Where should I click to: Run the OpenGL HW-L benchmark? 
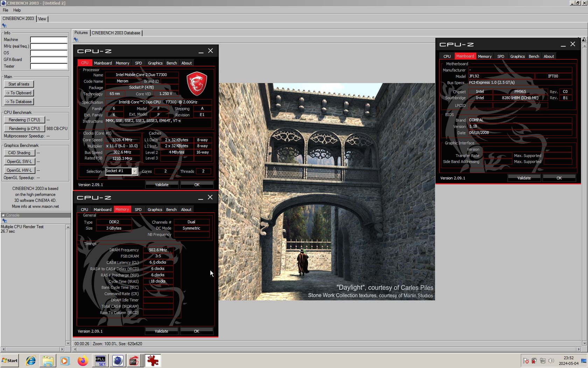(19, 170)
